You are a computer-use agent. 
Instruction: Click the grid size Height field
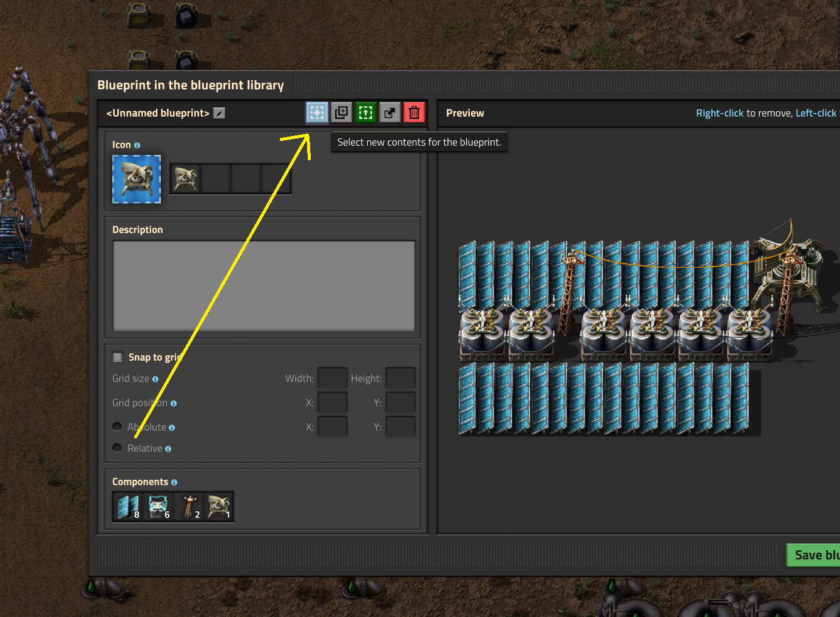[401, 378]
